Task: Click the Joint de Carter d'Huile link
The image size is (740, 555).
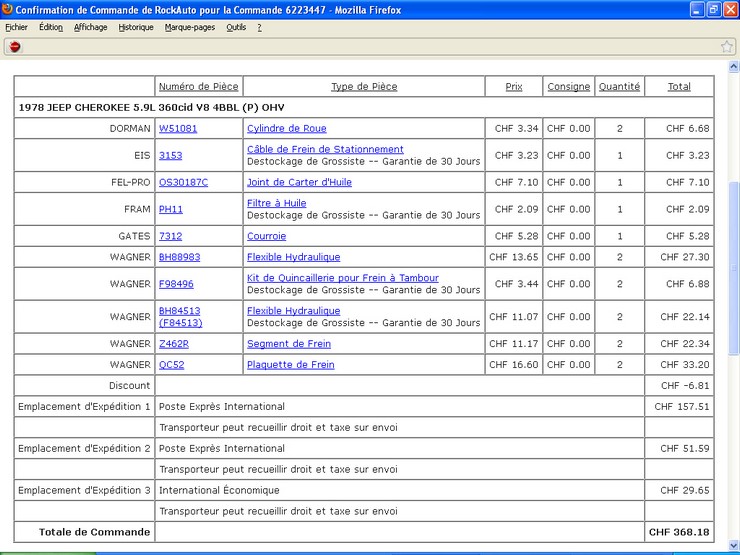Action: [299, 183]
